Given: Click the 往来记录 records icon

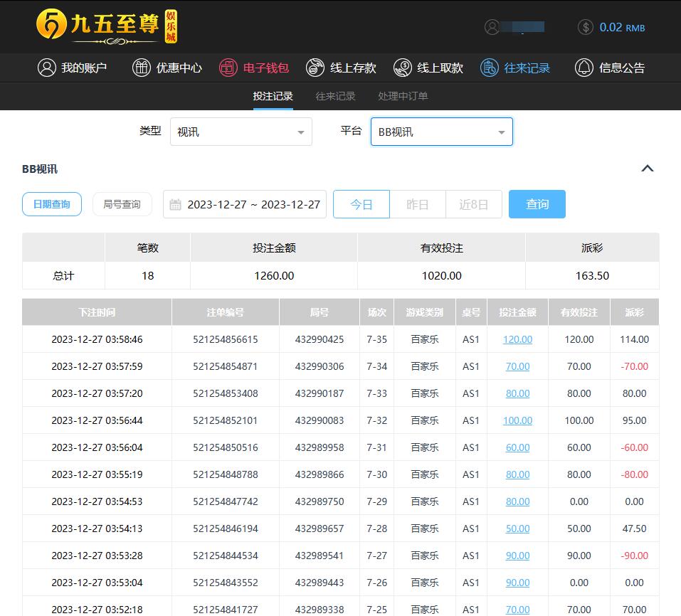Looking at the screenshot, I should coord(490,68).
